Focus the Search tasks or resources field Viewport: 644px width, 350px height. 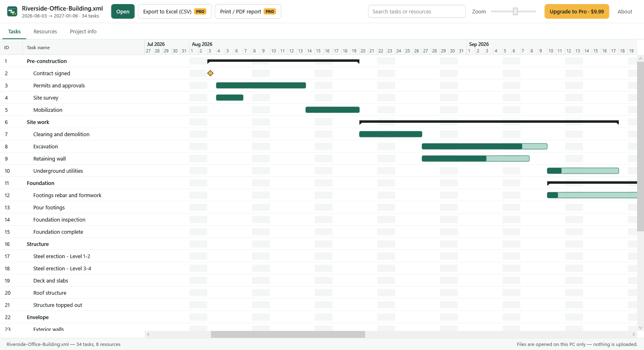click(417, 11)
